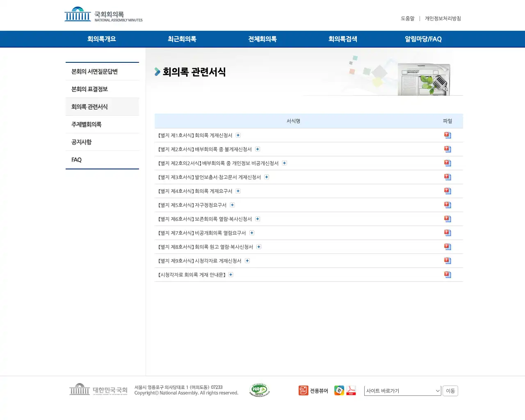
Task: Download file for 별지 제1호서식 회의록 게재신청서
Action: point(447,135)
